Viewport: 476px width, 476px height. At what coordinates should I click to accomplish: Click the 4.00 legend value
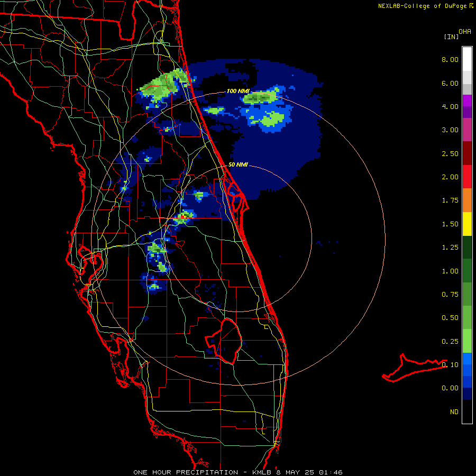450,106
